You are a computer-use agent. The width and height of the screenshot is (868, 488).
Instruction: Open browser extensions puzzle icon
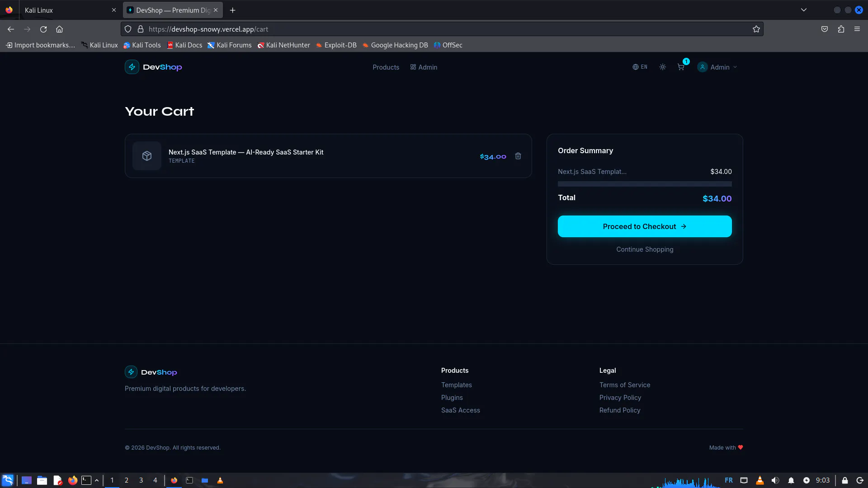pos(841,29)
